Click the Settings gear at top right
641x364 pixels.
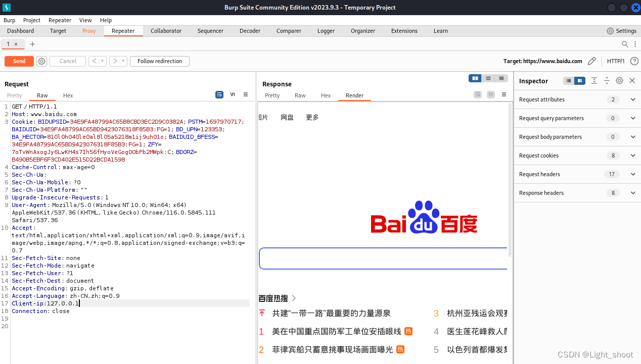pos(610,31)
